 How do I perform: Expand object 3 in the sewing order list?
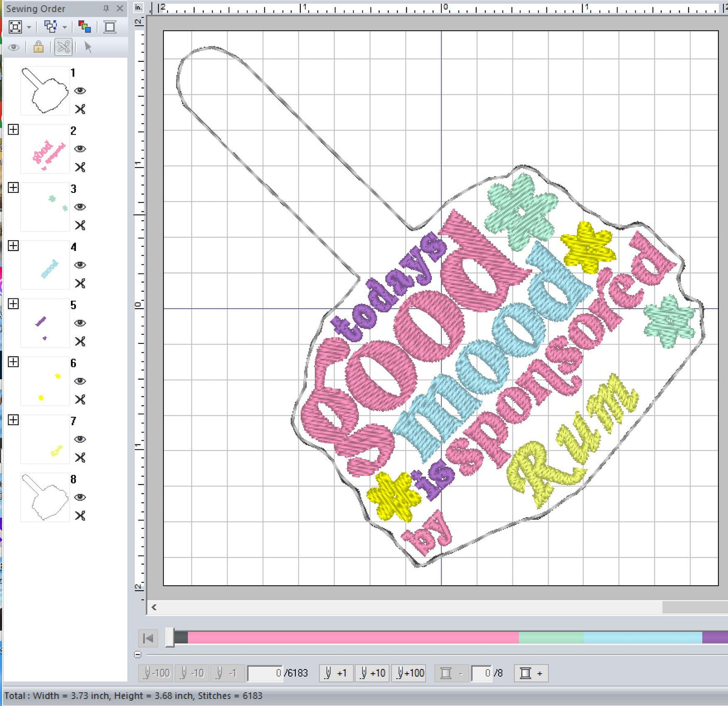14,189
